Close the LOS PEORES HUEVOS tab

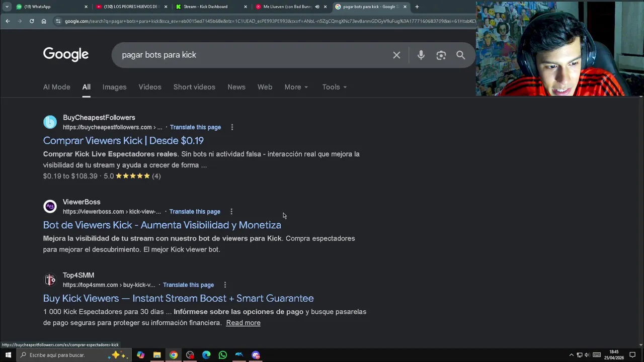point(166,7)
